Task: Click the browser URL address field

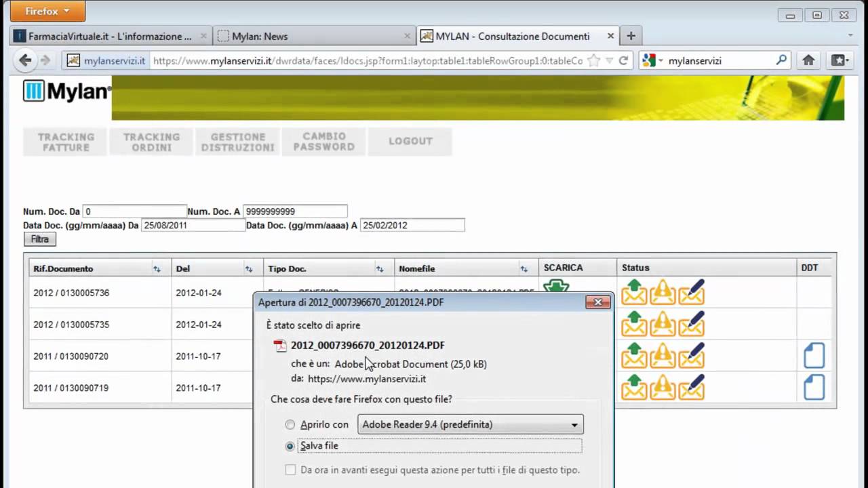Action: (x=368, y=60)
